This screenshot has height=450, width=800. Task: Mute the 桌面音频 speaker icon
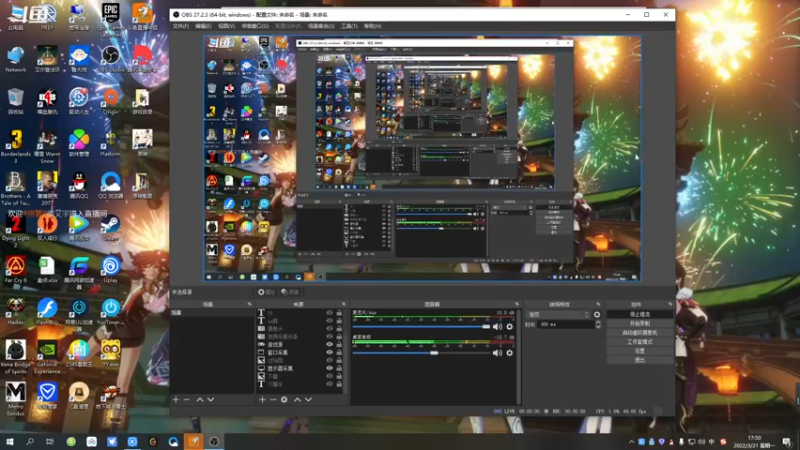pos(497,353)
